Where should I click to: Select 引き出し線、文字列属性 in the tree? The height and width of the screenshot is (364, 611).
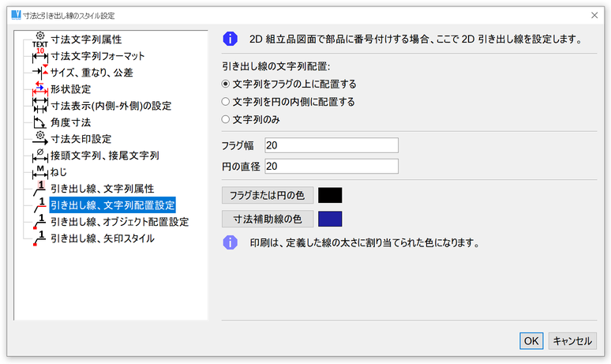[x=101, y=189]
